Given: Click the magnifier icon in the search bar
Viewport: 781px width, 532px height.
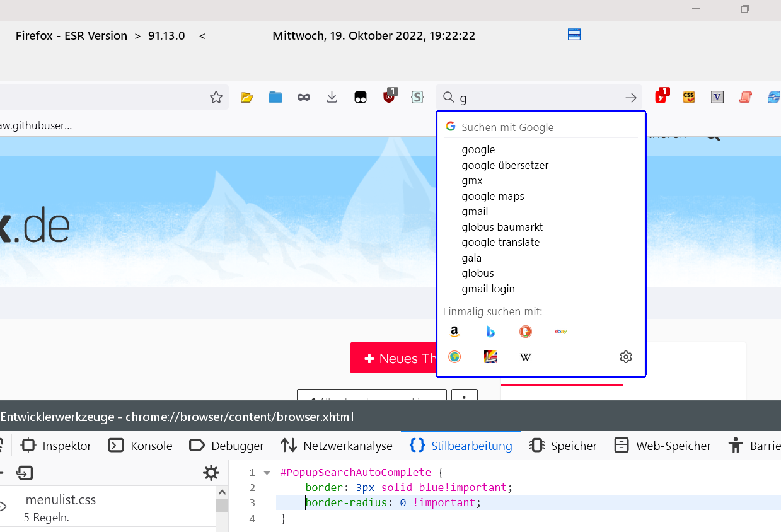Looking at the screenshot, I should click(x=448, y=98).
